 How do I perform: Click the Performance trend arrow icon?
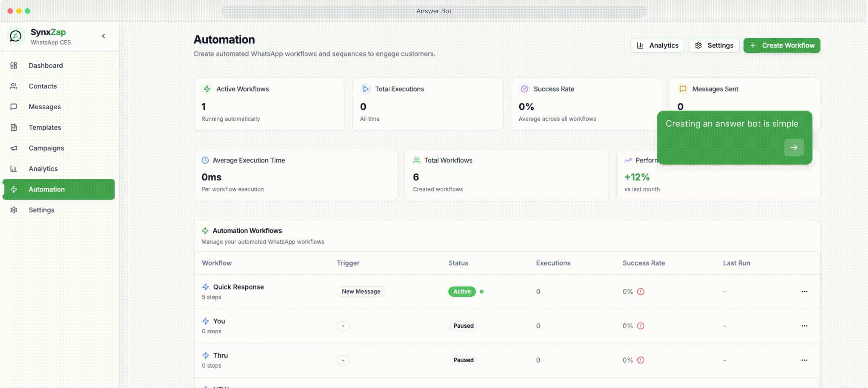(628, 160)
